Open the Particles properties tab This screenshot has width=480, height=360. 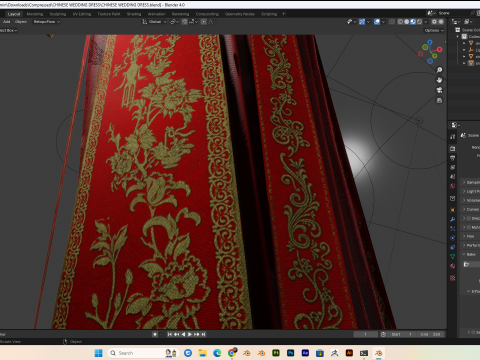[452, 229]
